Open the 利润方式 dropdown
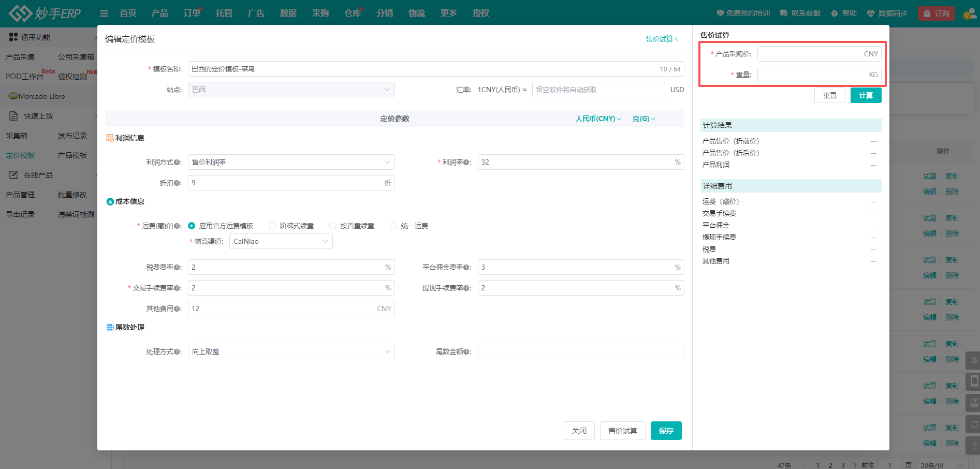The width and height of the screenshot is (980, 469). point(291,162)
